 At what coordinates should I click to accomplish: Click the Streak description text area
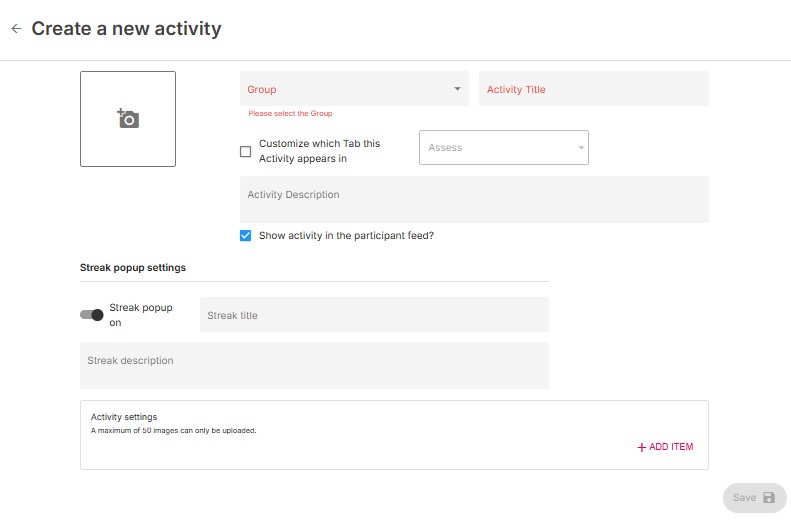pos(314,365)
